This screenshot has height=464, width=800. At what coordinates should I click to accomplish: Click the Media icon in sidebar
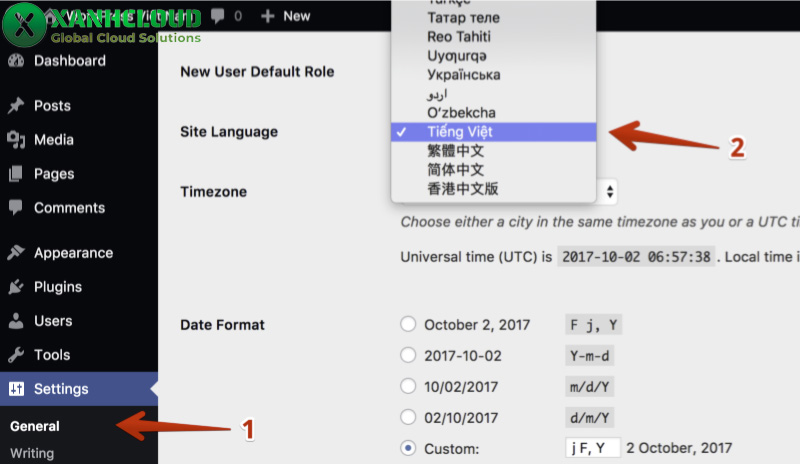15,140
